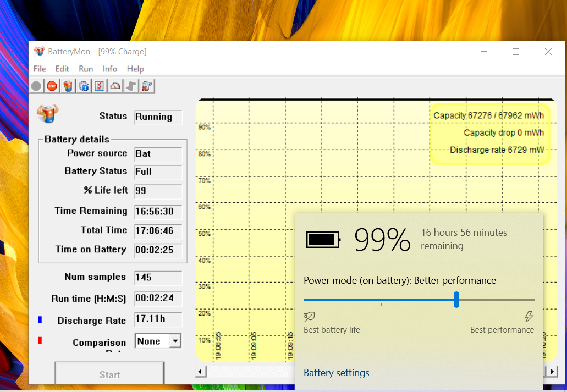The width and height of the screenshot is (567, 392).
Task: Click the 10% axis label on graph
Action: pos(205,340)
